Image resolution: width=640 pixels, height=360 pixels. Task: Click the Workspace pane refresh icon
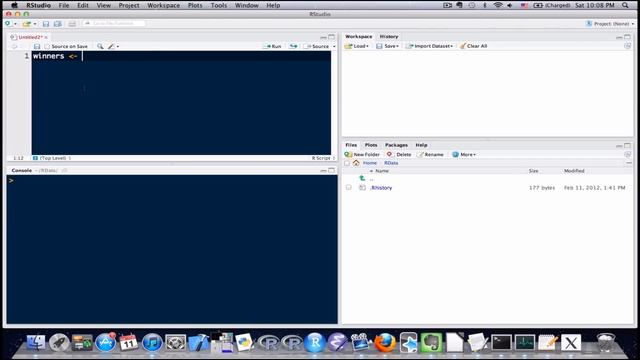click(x=627, y=46)
